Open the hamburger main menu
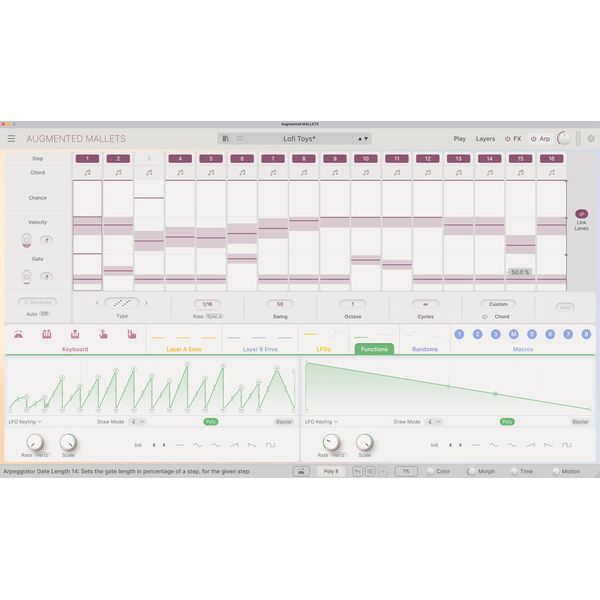Viewport: 600px width, 600px height. (11, 139)
